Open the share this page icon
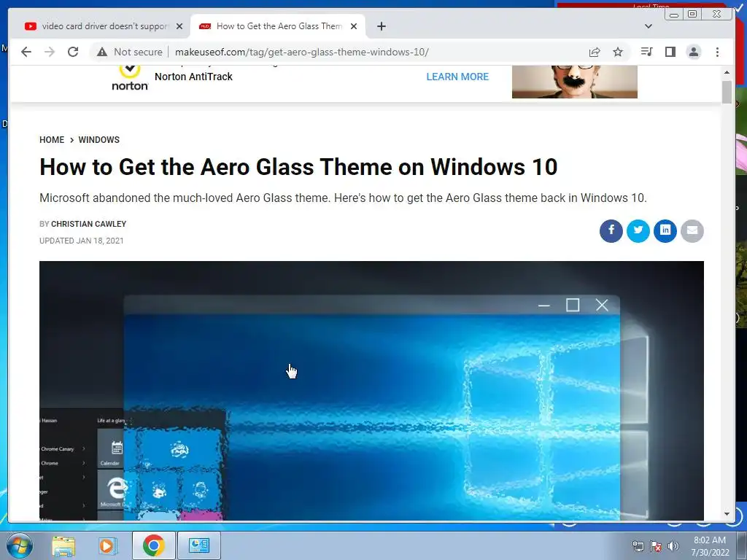The width and height of the screenshot is (747, 560). click(594, 52)
